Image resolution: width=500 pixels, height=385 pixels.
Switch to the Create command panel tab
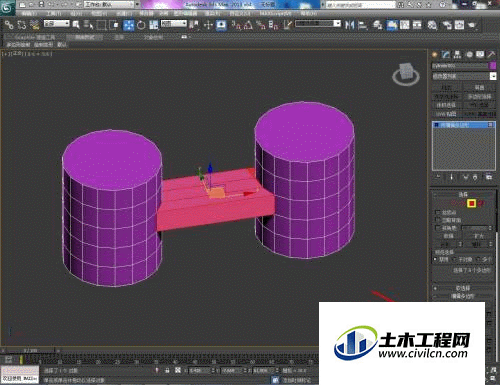click(435, 55)
